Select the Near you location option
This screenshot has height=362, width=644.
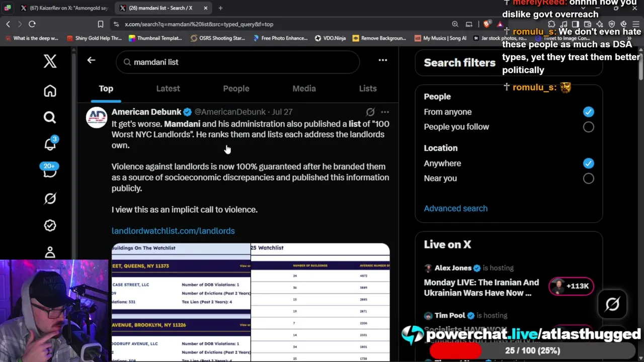588,178
